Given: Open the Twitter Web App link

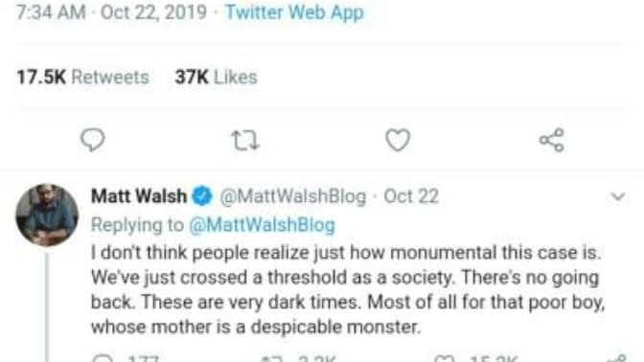Looking at the screenshot, I should 294,12.
